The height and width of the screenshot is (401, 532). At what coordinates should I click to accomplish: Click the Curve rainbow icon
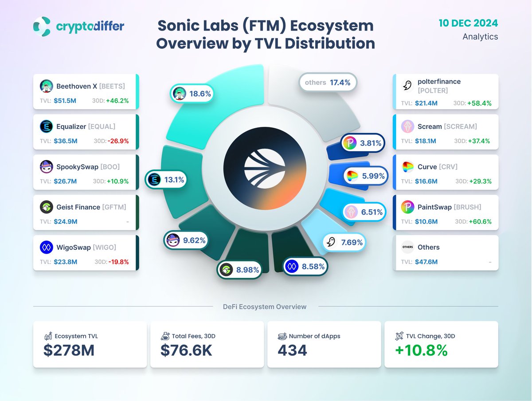tap(407, 166)
